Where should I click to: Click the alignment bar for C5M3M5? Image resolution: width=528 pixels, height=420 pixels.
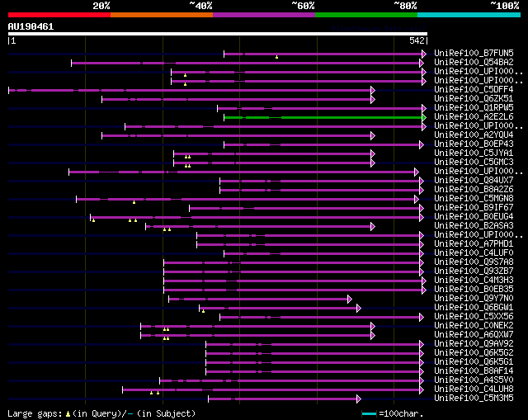[285, 399]
